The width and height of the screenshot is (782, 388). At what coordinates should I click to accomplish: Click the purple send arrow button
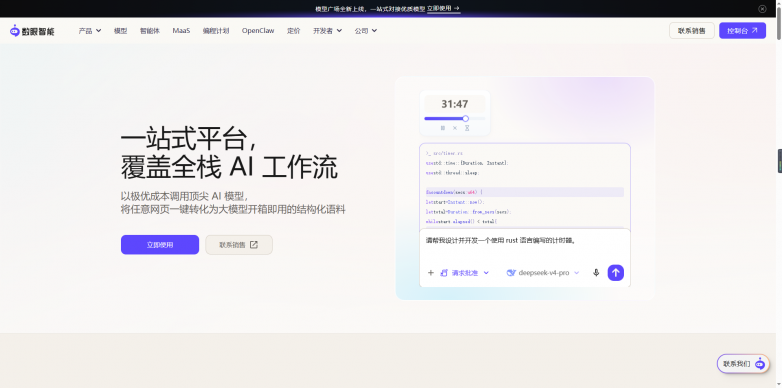pyautogui.click(x=615, y=273)
